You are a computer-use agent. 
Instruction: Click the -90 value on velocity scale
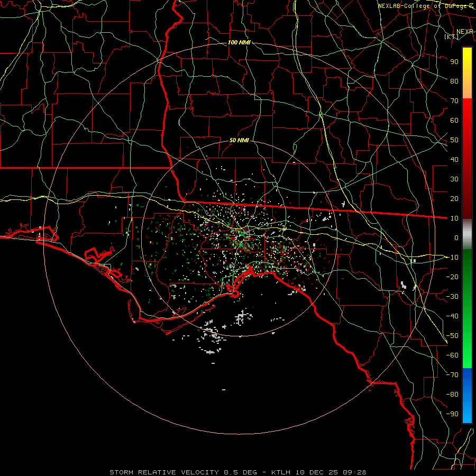[452, 414]
